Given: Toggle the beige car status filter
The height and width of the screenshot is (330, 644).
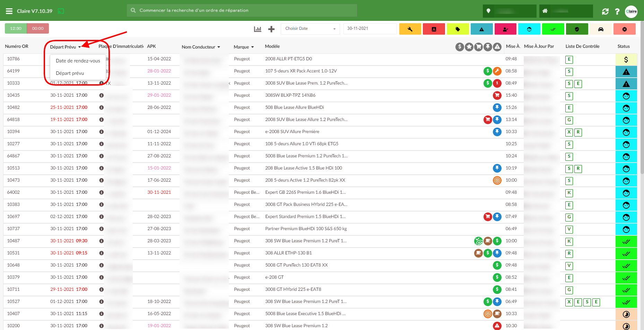Looking at the screenshot, I should pos(601,29).
